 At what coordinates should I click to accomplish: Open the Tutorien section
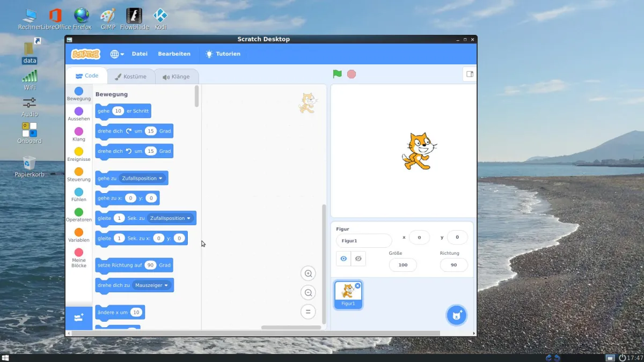tap(222, 54)
